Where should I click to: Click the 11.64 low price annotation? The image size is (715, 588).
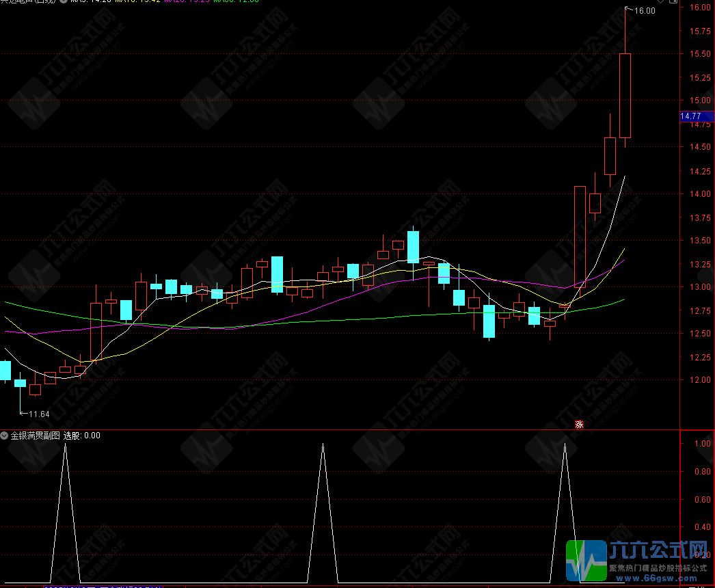(39, 414)
